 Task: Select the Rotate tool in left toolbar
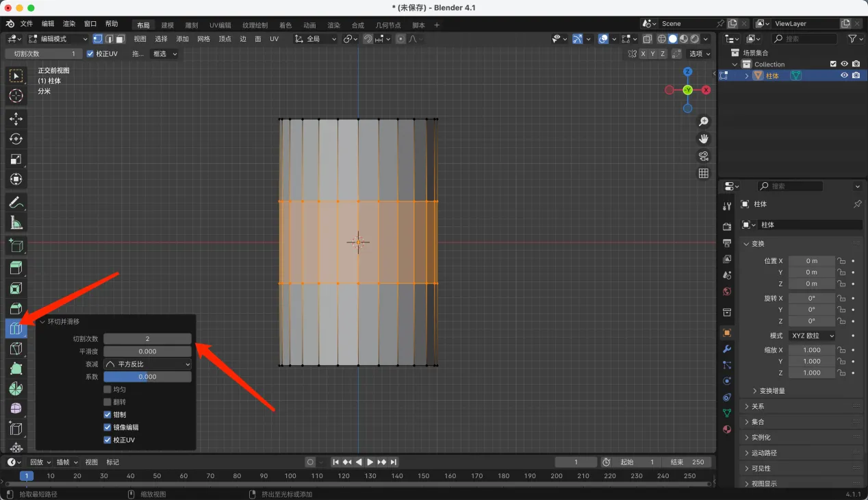pyautogui.click(x=16, y=139)
